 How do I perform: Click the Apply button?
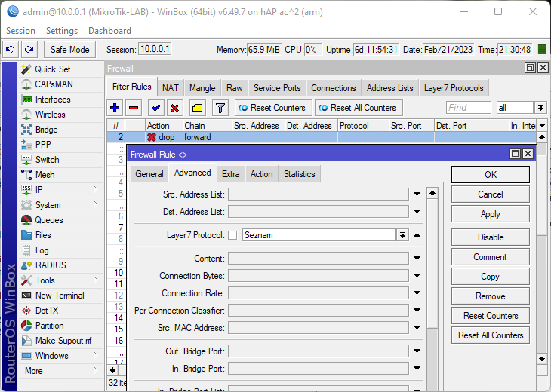(x=491, y=214)
